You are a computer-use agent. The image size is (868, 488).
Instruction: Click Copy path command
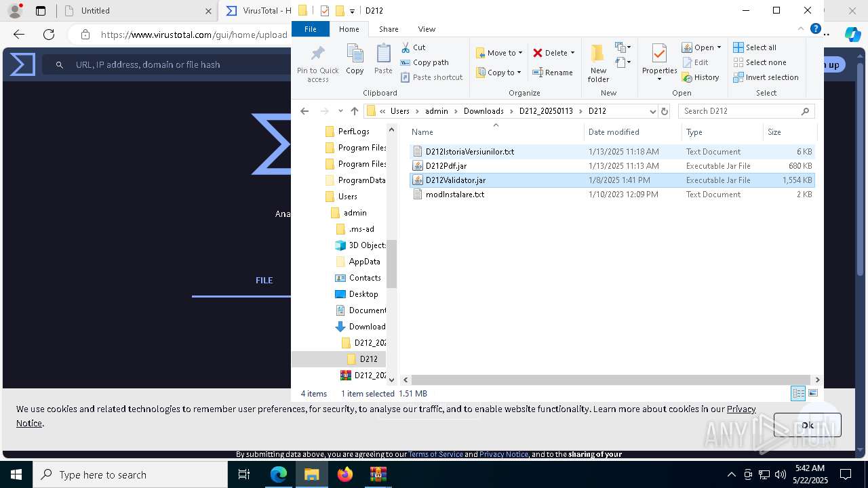tap(425, 62)
